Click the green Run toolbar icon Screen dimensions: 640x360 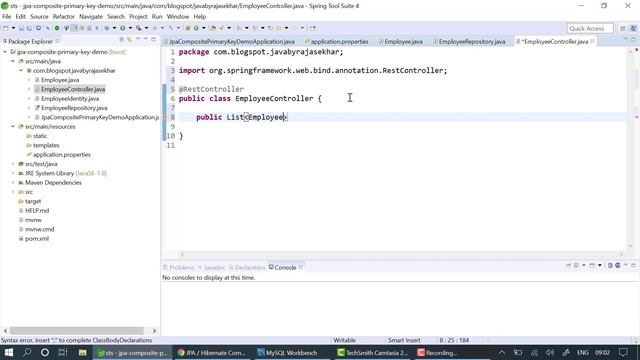122,28
